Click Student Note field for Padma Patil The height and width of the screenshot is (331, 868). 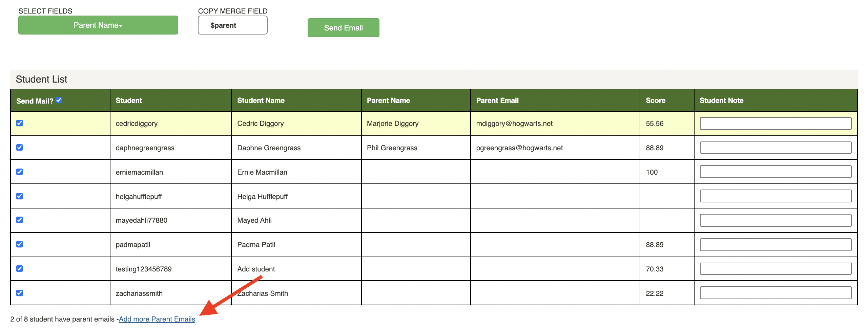(x=776, y=245)
